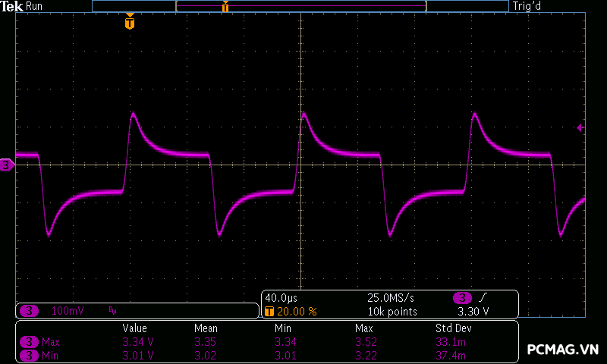Click the bandwidth limit Bw icon
Screen dimensions: 607x364
[112, 311]
